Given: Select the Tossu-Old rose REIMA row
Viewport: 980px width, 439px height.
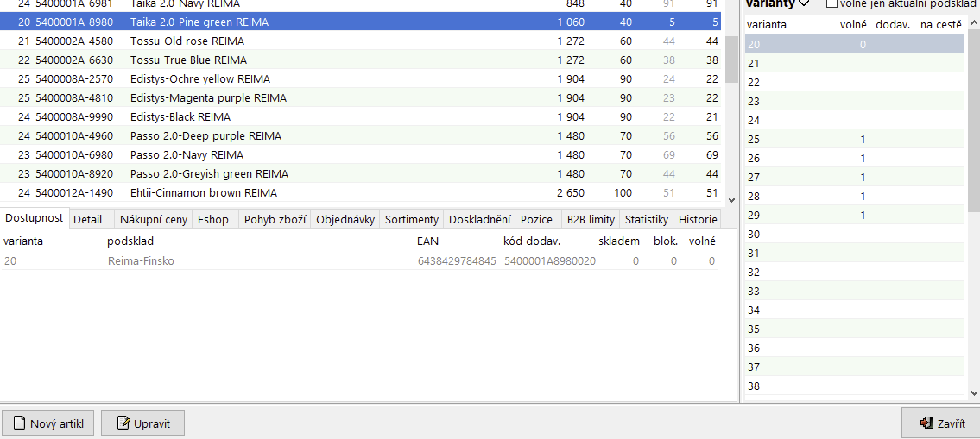Looking at the screenshot, I should click(360, 41).
